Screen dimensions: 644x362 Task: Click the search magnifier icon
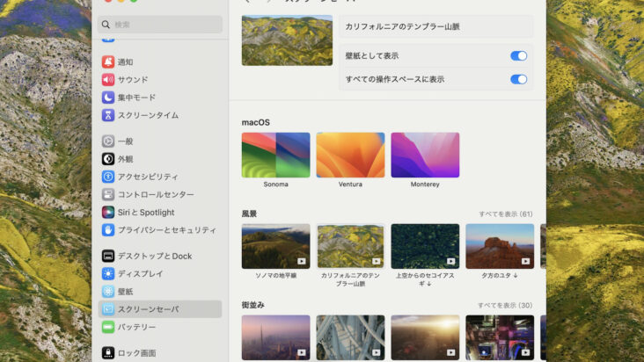(x=106, y=25)
